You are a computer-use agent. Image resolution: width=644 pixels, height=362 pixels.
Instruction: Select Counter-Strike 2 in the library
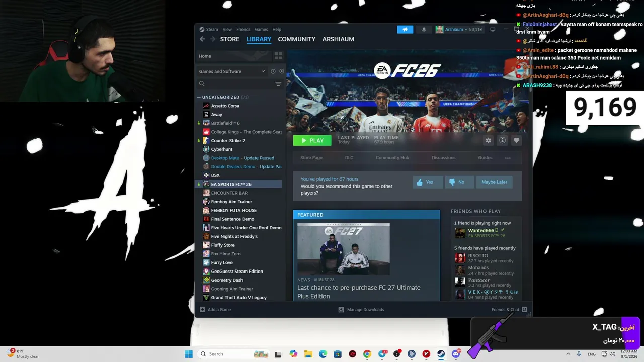pyautogui.click(x=239, y=141)
